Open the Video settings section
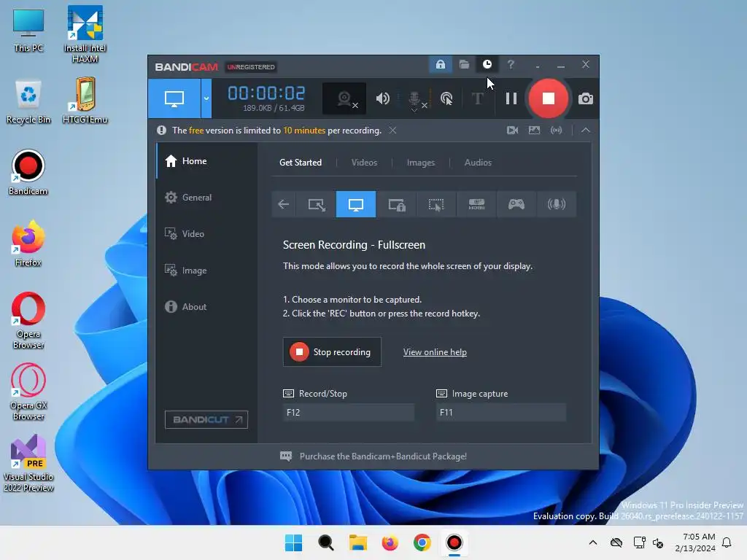This screenshot has height=560, width=747. 206,234
